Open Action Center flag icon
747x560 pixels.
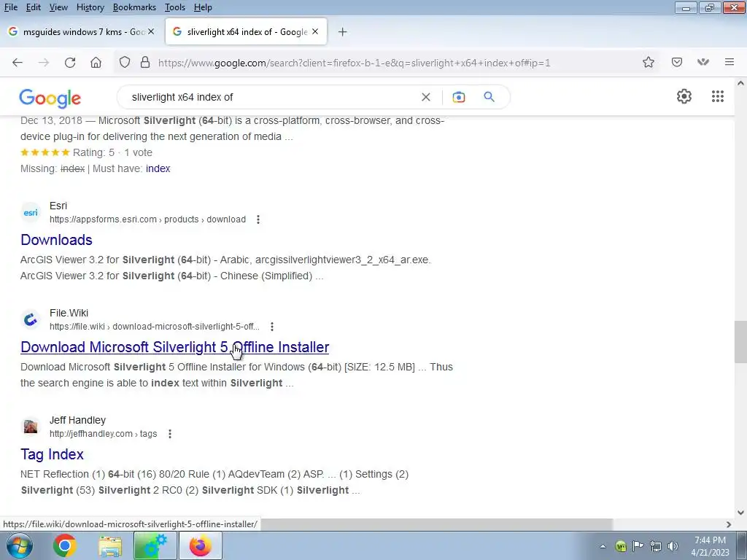pyautogui.click(x=638, y=546)
